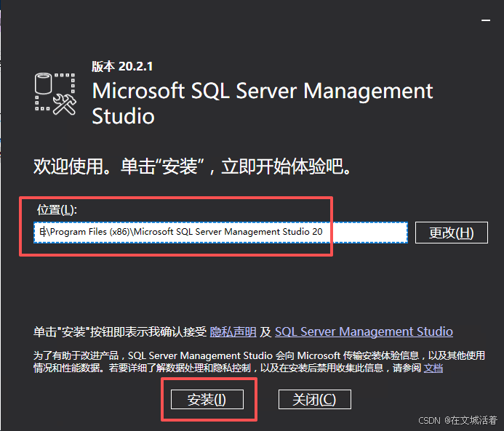The width and height of the screenshot is (504, 431).
Task: Click the 位置 install path input field
Action: [x=220, y=232]
